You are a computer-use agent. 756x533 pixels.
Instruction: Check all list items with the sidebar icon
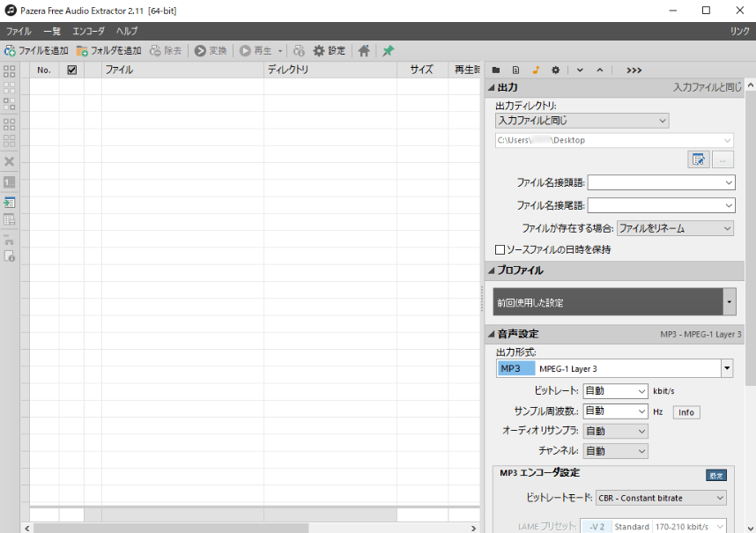tap(10, 71)
